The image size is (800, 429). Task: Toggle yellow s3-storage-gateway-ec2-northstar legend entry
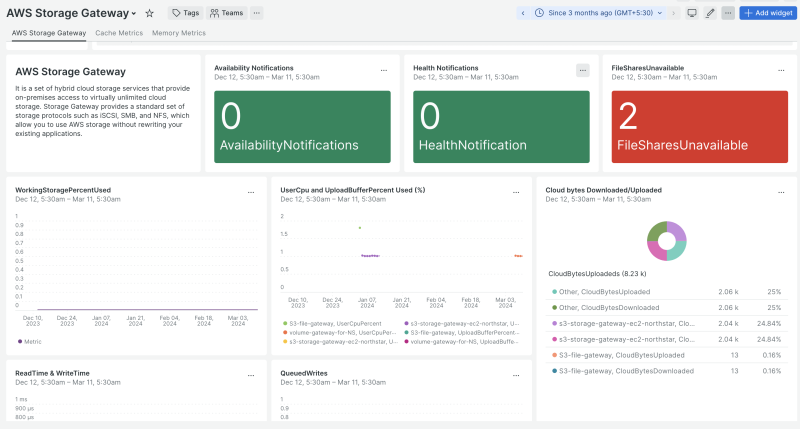pyautogui.click(x=340, y=342)
